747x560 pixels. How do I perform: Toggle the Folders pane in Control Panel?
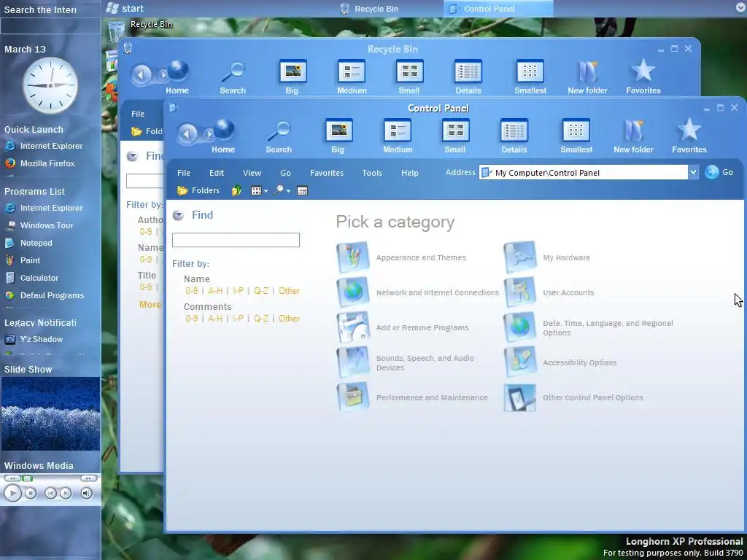198,191
